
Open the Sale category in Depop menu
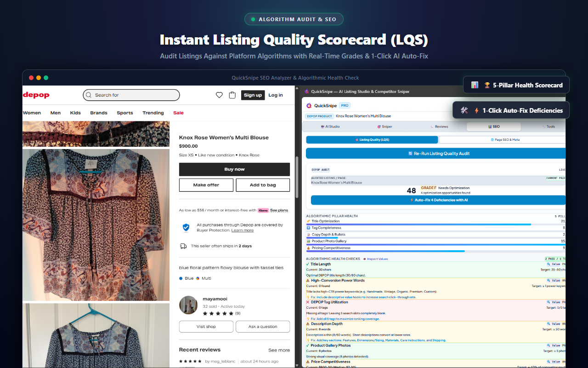click(178, 113)
